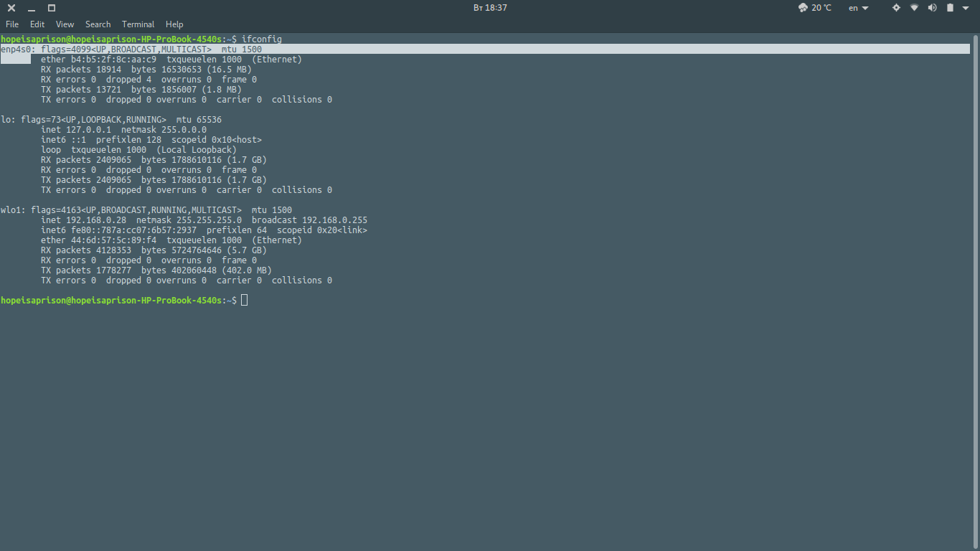Image resolution: width=980 pixels, height=551 pixels.
Task: Open the View menu
Action: (65, 24)
